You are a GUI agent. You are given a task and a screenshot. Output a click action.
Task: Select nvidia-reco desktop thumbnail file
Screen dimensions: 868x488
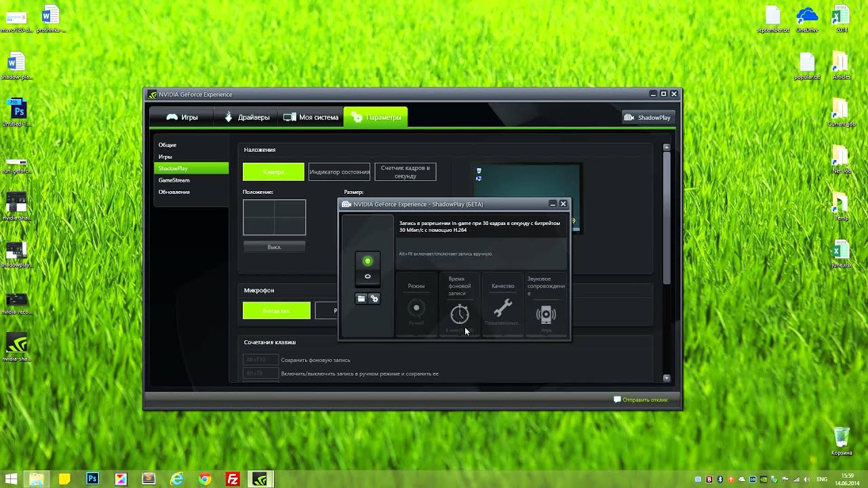(17, 302)
